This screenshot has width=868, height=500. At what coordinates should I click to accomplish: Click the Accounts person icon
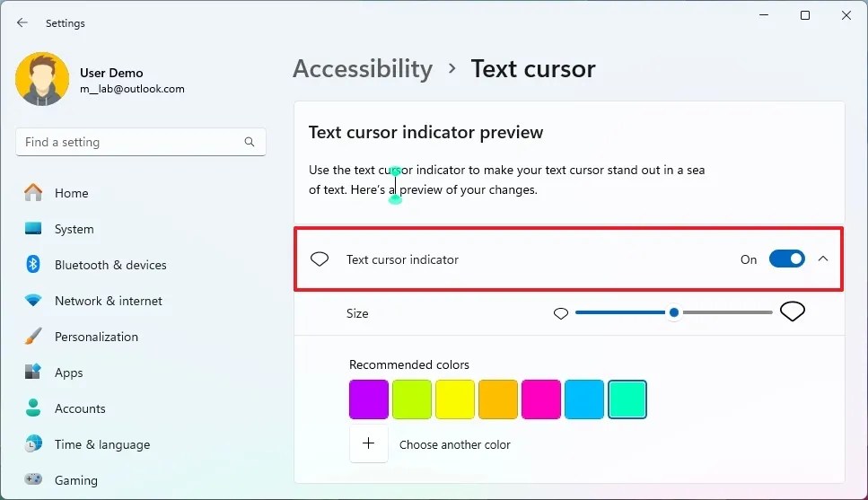[x=33, y=408]
